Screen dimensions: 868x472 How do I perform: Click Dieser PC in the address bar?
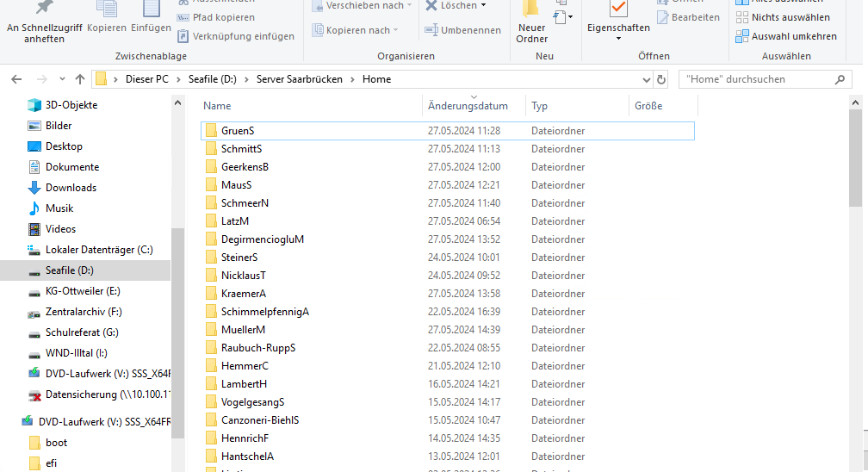[x=146, y=79]
